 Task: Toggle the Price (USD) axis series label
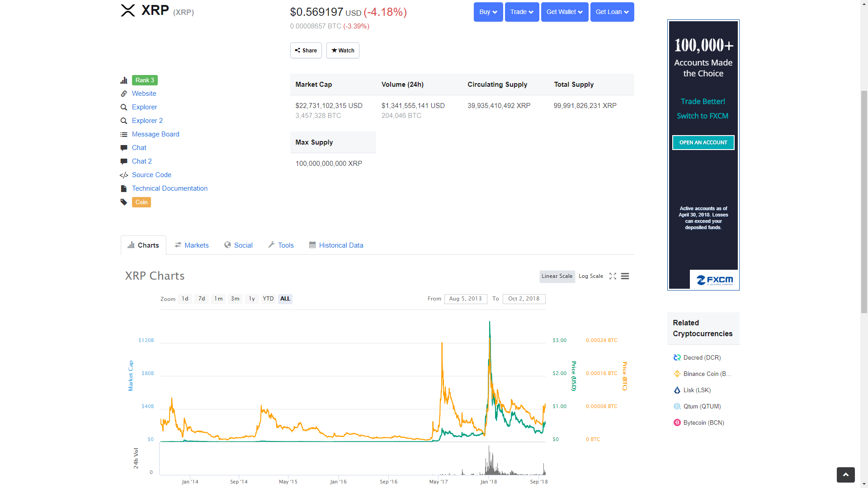click(574, 376)
